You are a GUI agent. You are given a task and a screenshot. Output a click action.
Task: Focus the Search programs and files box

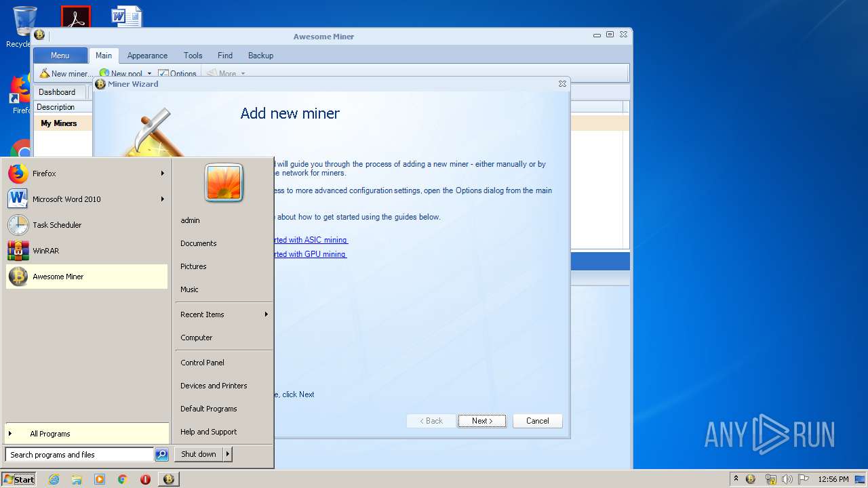click(x=79, y=455)
